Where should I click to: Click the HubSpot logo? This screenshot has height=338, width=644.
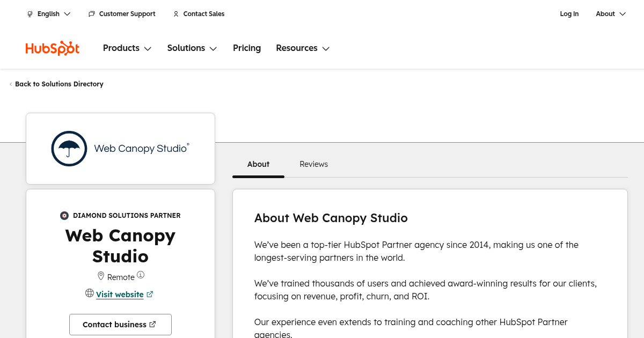click(x=53, y=48)
